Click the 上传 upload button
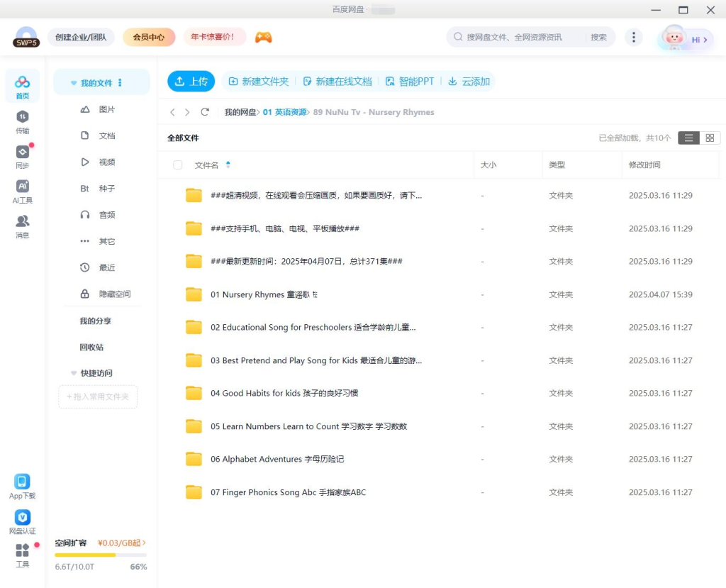The image size is (726, 588). coord(191,82)
